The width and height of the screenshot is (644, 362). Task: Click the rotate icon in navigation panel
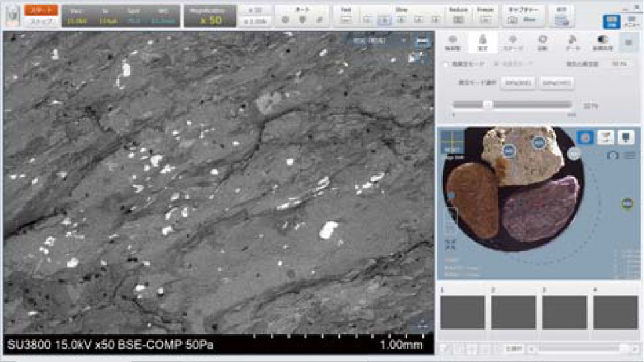(x=612, y=155)
